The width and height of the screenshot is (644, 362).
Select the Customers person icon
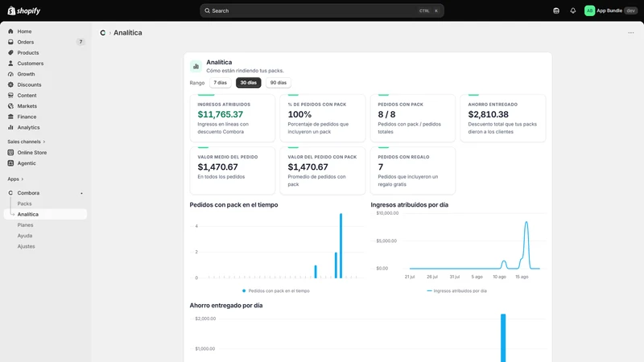[x=10, y=64]
